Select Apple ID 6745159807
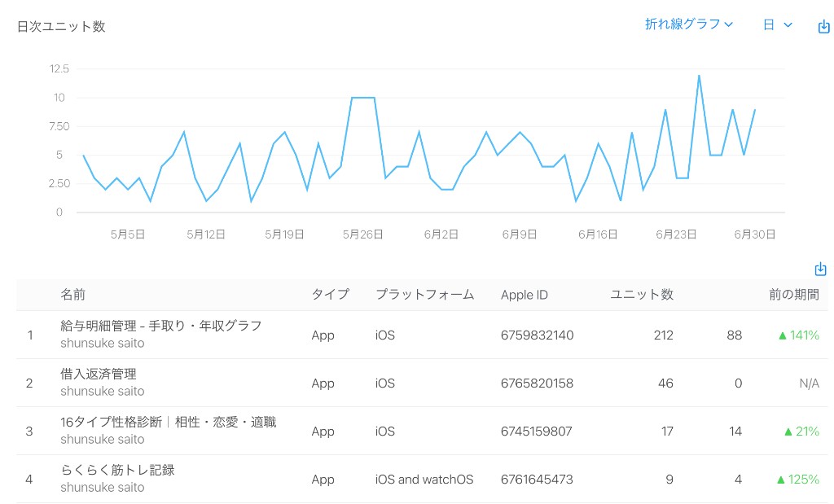The height and width of the screenshot is (504, 834). 536,432
